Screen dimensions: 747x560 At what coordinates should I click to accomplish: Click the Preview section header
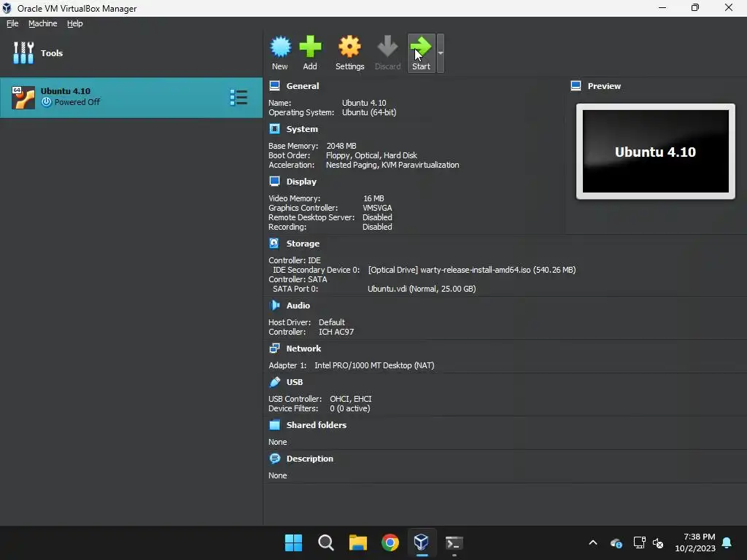(x=604, y=86)
